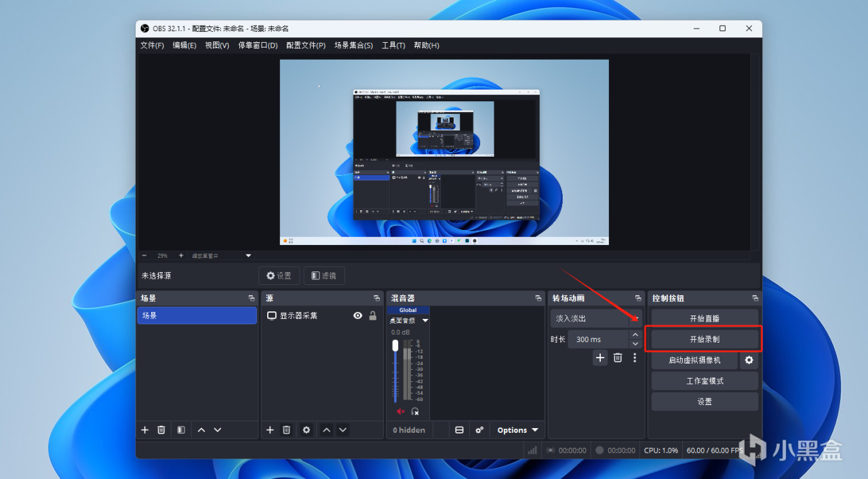Click the OBS logo in the title bar

pos(144,28)
